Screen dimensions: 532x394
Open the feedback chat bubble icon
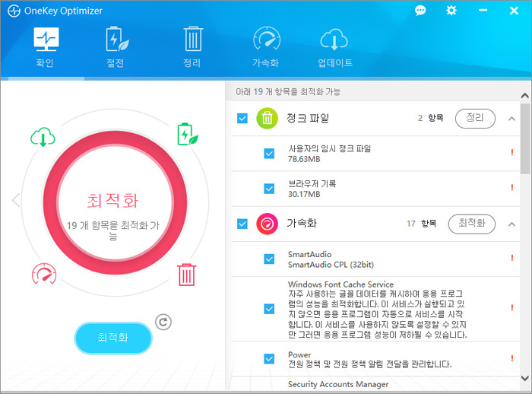pyautogui.click(x=420, y=11)
